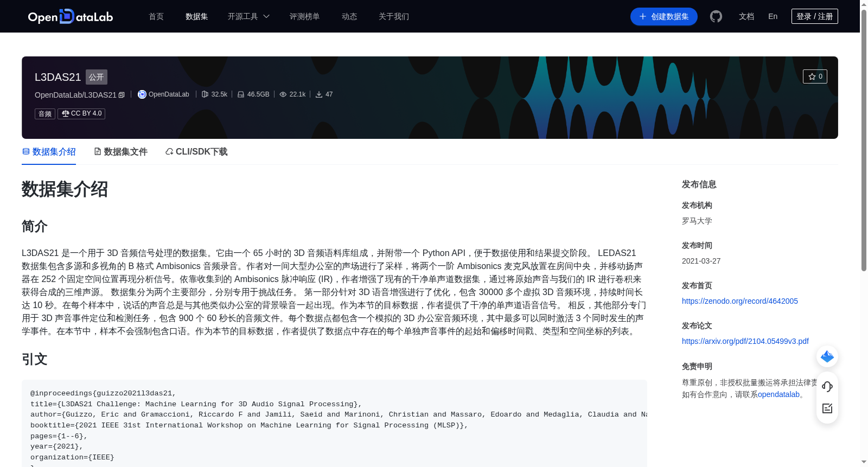868x467 pixels.
Task: Switch to the 数据集文件 tab
Action: click(x=120, y=152)
